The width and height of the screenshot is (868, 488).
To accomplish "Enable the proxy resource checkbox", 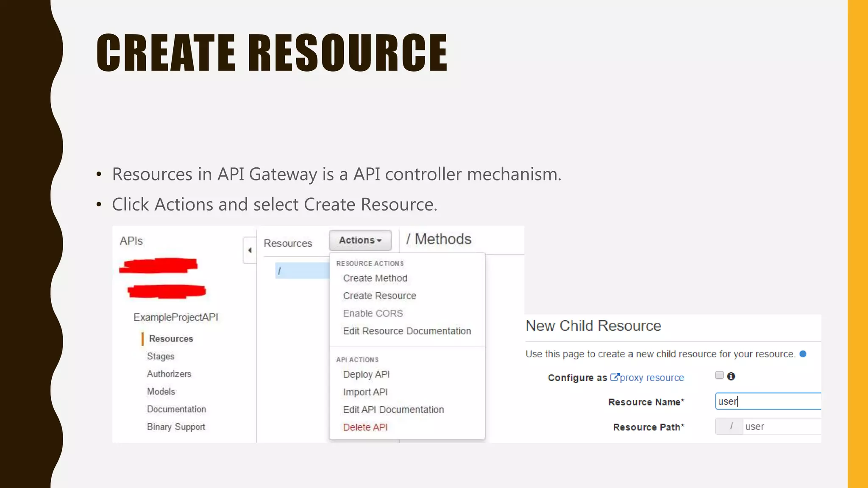I will (719, 375).
